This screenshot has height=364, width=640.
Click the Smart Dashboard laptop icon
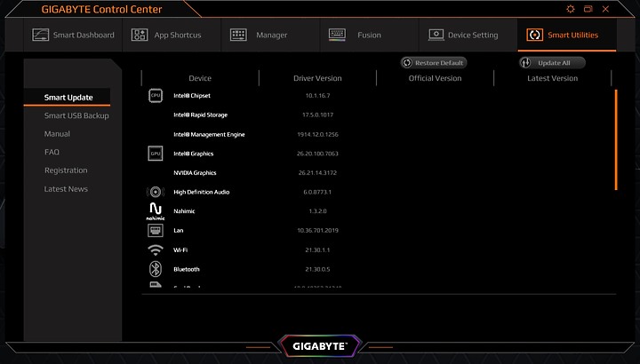(x=40, y=35)
